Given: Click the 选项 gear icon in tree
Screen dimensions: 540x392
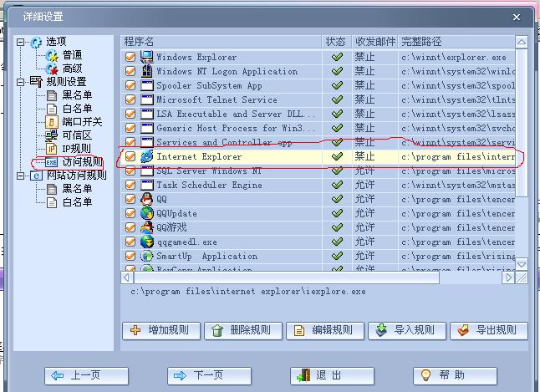Looking at the screenshot, I should [x=36, y=42].
